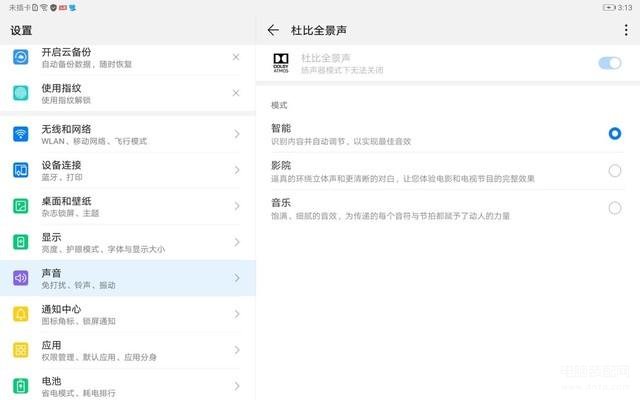Image resolution: width=640 pixels, height=400 pixels.
Task: Open the 声音 settings entry
Action: click(x=128, y=278)
